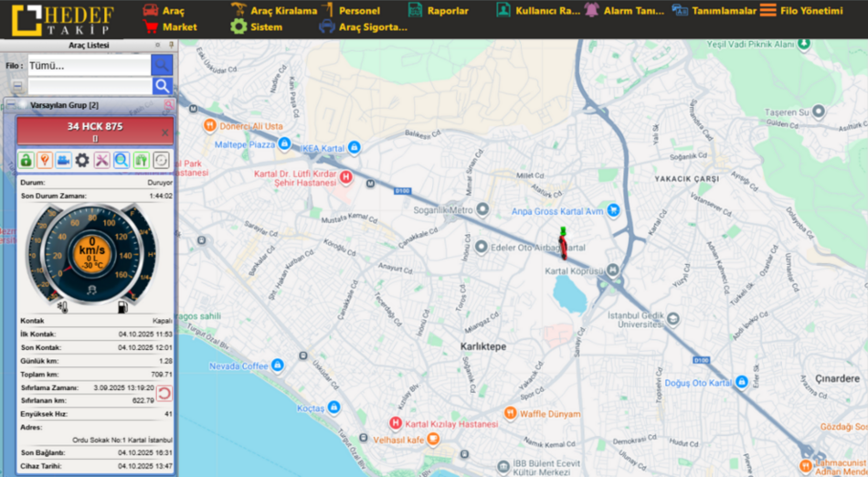
Task: Collapse the Varsayılan Grup group
Action: tap(11, 105)
